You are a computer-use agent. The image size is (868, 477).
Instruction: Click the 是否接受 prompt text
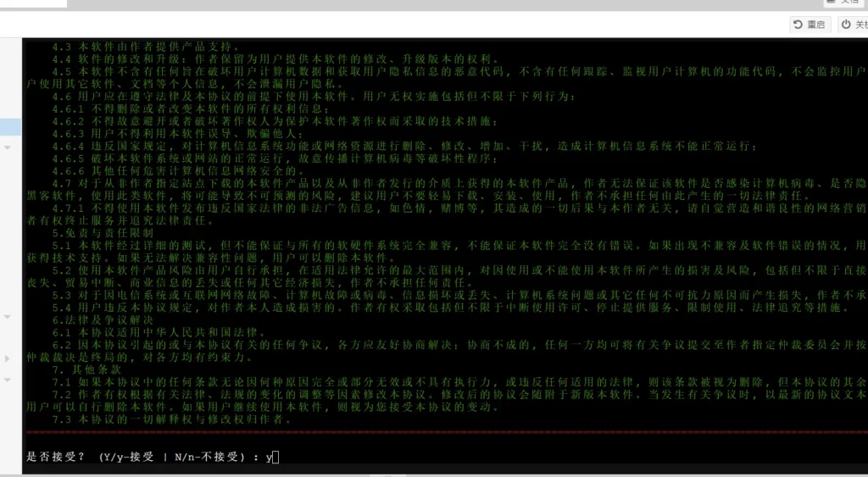click(x=55, y=457)
